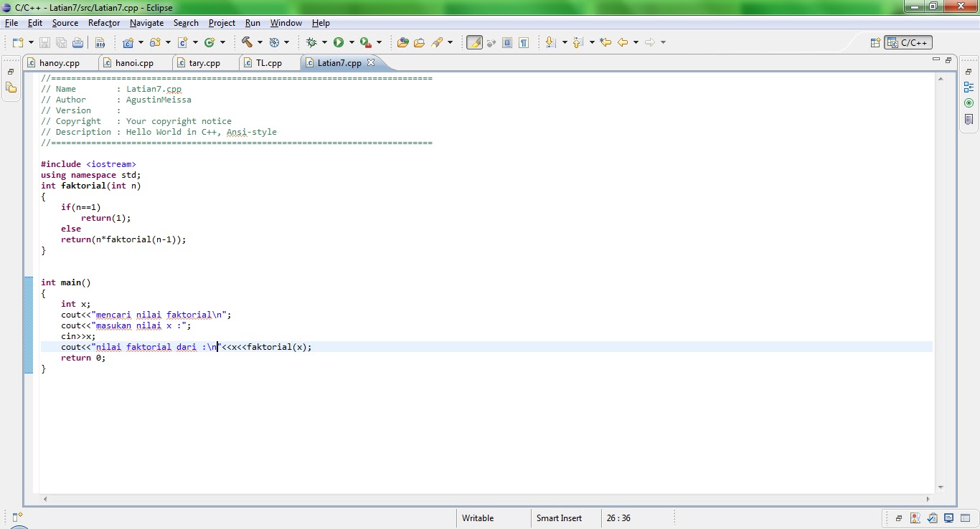
Task: Click the '#include <iostream>' code line
Action: pyautogui.click(x=88, y=164)
